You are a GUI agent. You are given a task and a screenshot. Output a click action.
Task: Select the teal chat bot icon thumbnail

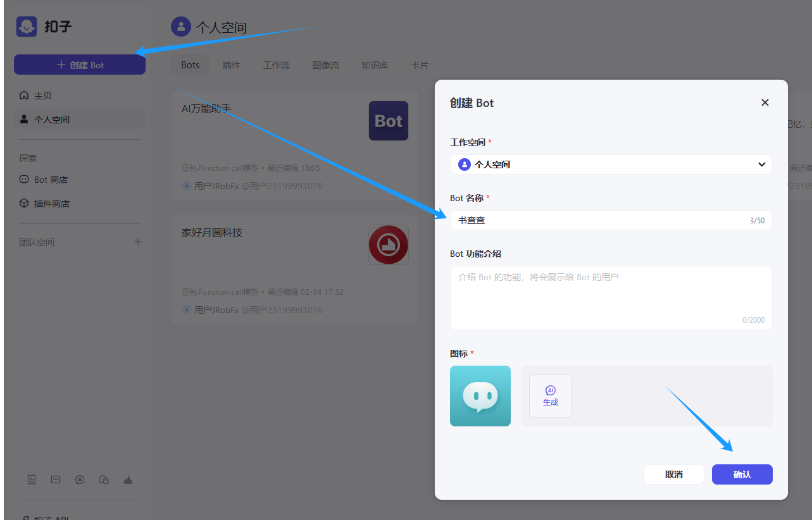tap(480, 396)
